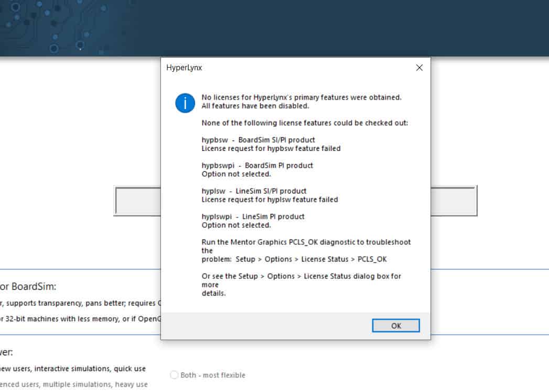549x392 pixels.
Task: Click the "hypbsw - BoardSim SI/PI product" line
Action: coord(258,140)
